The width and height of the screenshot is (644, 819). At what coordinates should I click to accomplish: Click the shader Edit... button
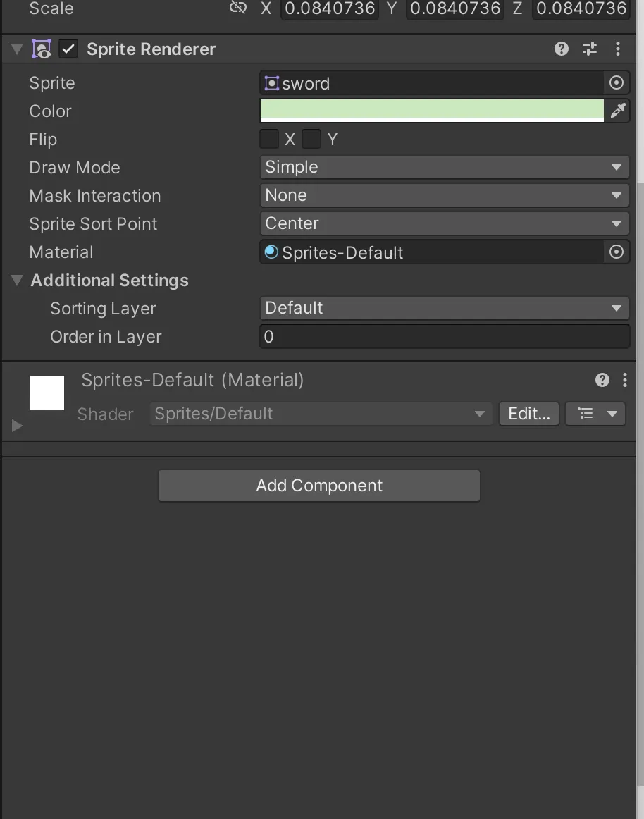(x=529, y=414)
